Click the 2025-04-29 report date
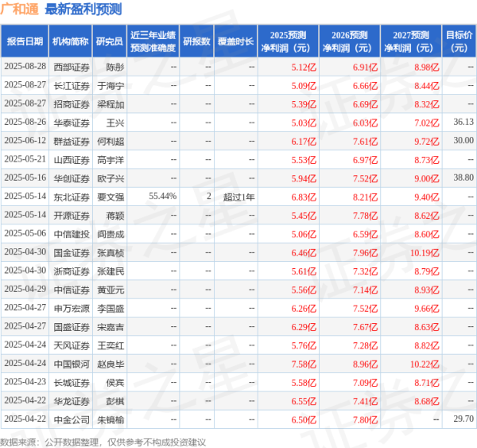The height and width of the screenshot is (448, 477). pyautogui.click(x=25, y=289)
